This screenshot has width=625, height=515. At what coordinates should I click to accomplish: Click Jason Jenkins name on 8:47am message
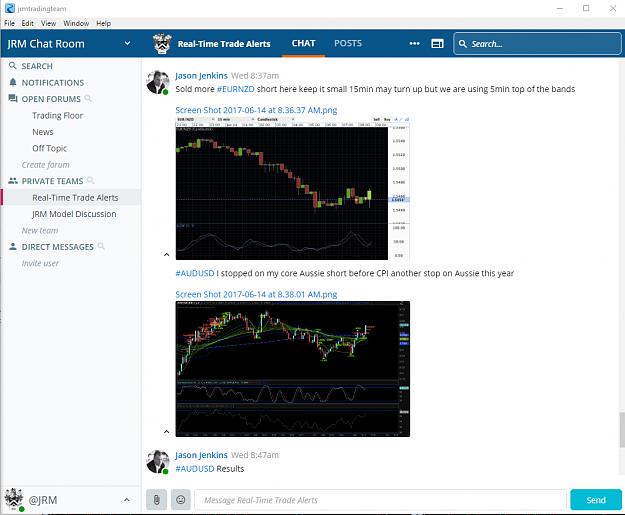tap(201, 455)
